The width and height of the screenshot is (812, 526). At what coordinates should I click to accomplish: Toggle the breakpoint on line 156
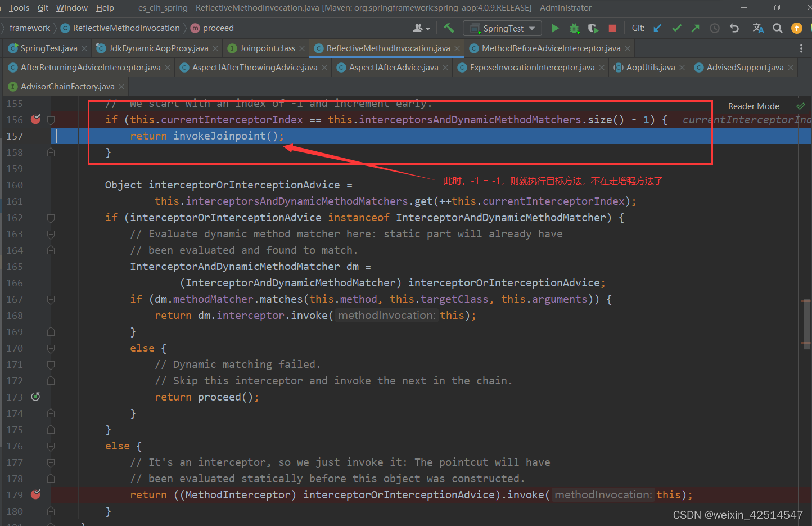(x=36, y=119)
